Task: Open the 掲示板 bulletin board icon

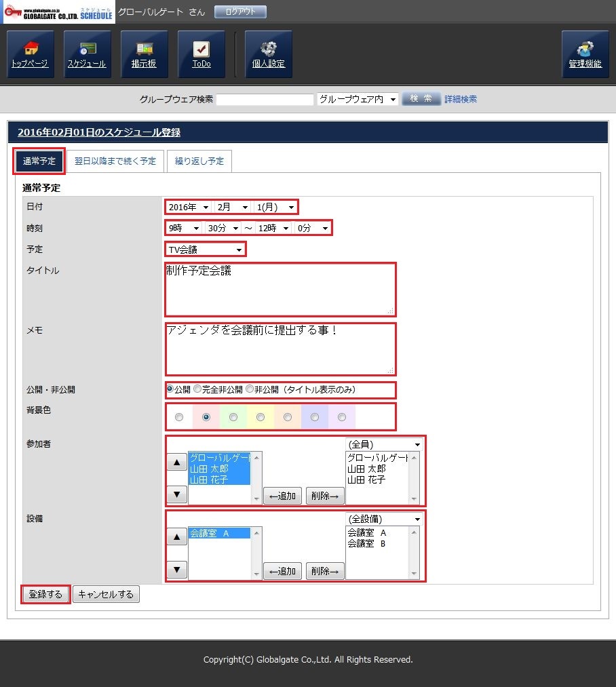Action: [144, 54]
